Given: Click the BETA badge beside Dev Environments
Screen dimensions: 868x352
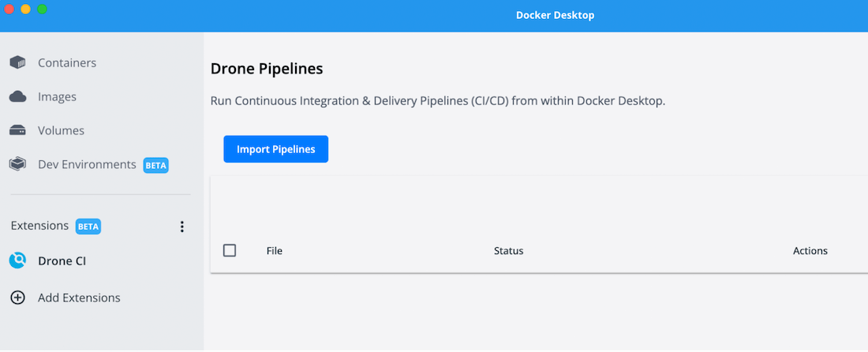Looking at the screenshot, I should point(155,166).
